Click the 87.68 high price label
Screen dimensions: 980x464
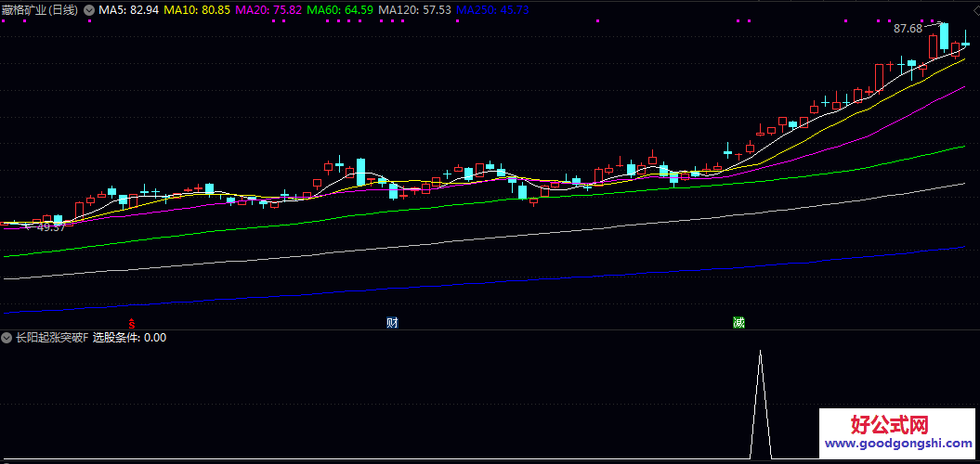908,29
